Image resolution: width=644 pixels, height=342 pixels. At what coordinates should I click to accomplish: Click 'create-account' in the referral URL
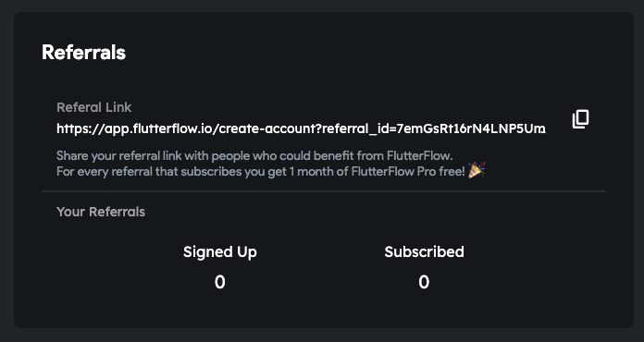point(266,128)
